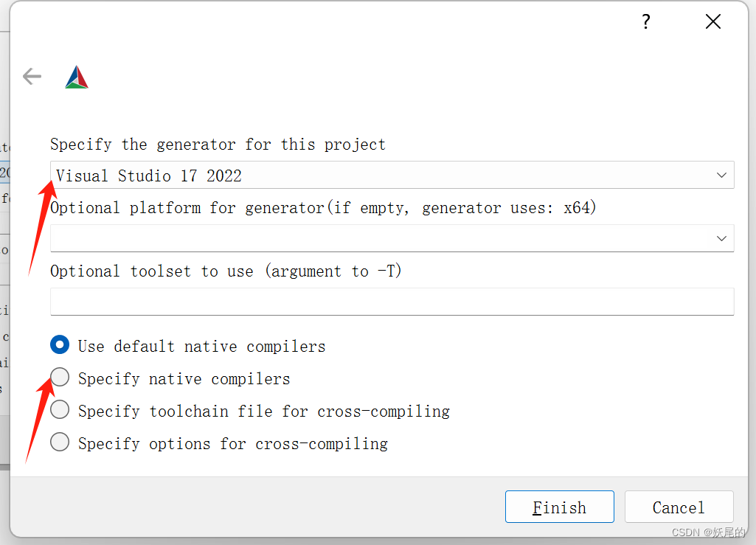Select "Use default native compilers"
756x545 pixels.
click(59, 344)
